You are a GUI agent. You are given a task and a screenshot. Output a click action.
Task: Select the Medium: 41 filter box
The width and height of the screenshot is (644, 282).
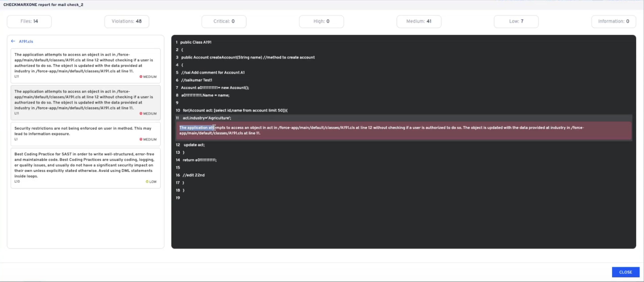[419, 22]
